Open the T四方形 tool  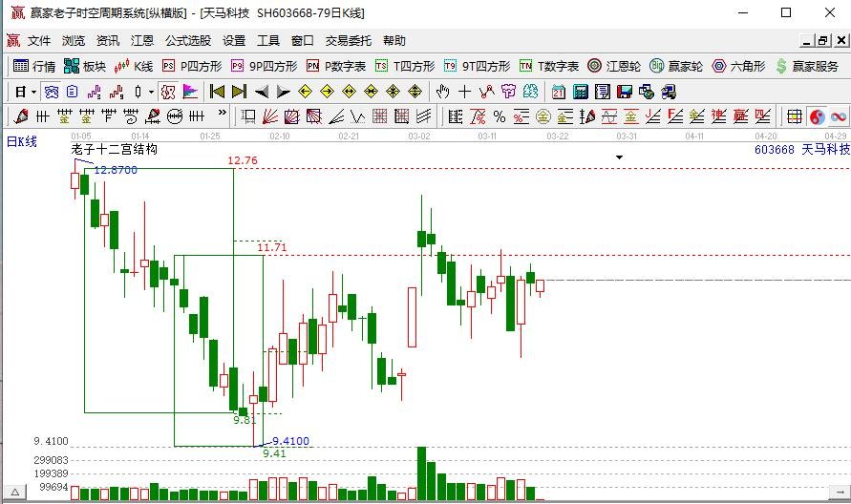coord(405,66)
